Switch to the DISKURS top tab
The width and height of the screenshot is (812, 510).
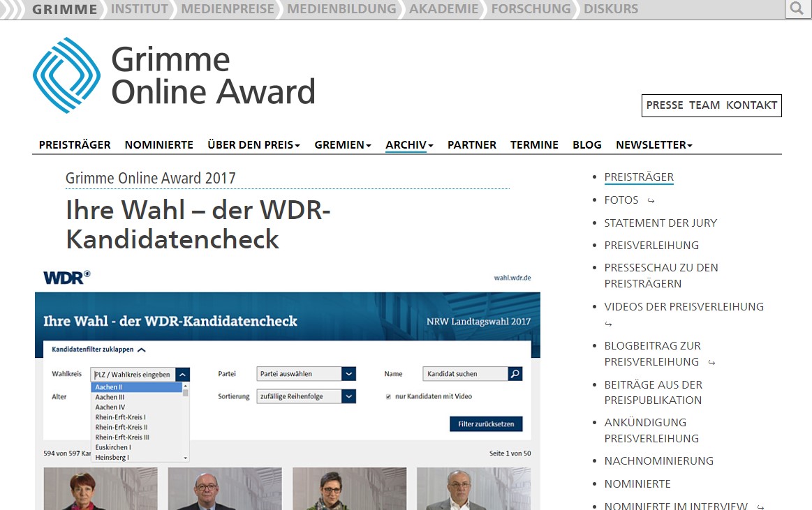pyautogui.click(x=611, y=9)
